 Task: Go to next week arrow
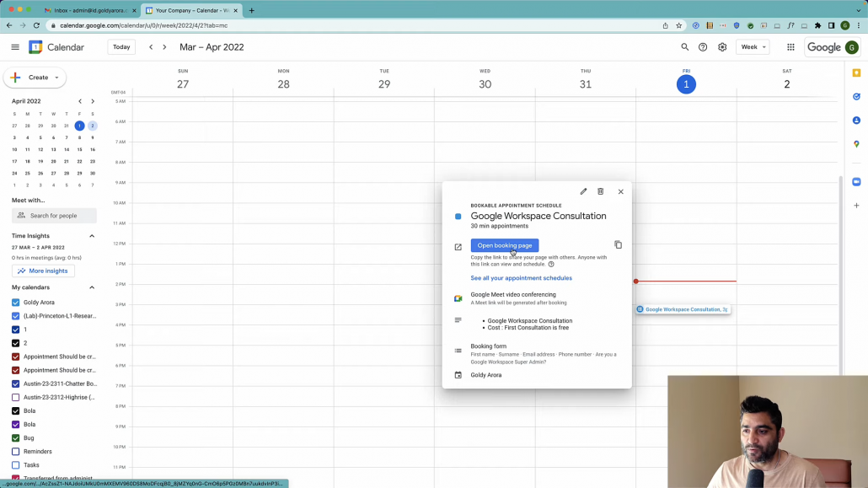click(164, 47)
